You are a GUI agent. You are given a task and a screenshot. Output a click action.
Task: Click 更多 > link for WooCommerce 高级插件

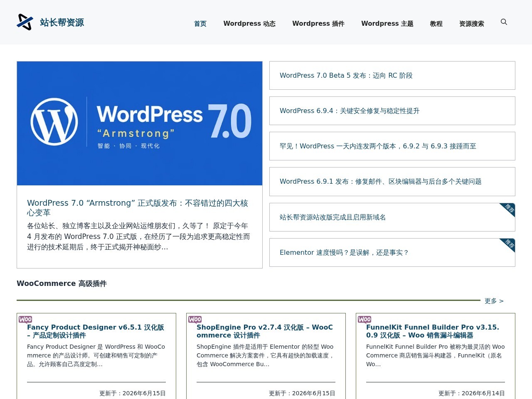click(494, 301)
